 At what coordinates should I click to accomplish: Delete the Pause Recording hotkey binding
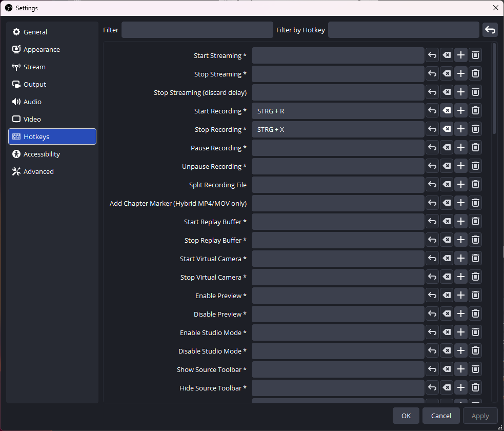click(475, 147)
